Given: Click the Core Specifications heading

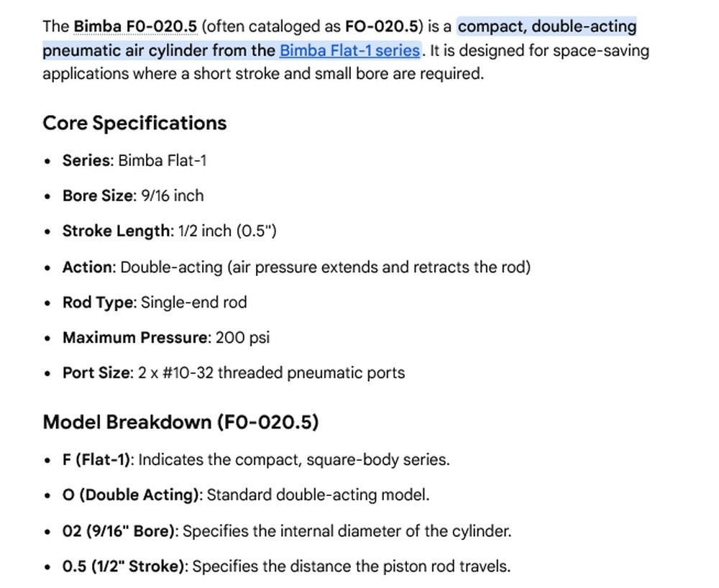Looking at the screenshot, I should 135,123.
